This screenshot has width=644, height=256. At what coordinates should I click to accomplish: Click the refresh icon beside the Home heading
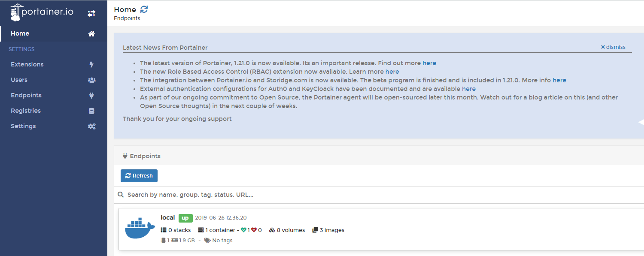point(143,9)
